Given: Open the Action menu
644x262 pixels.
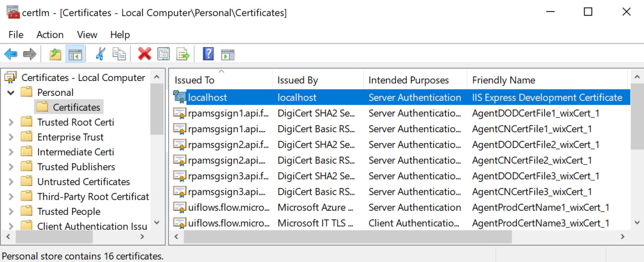Looking at the screenshot, I should 50,35.
